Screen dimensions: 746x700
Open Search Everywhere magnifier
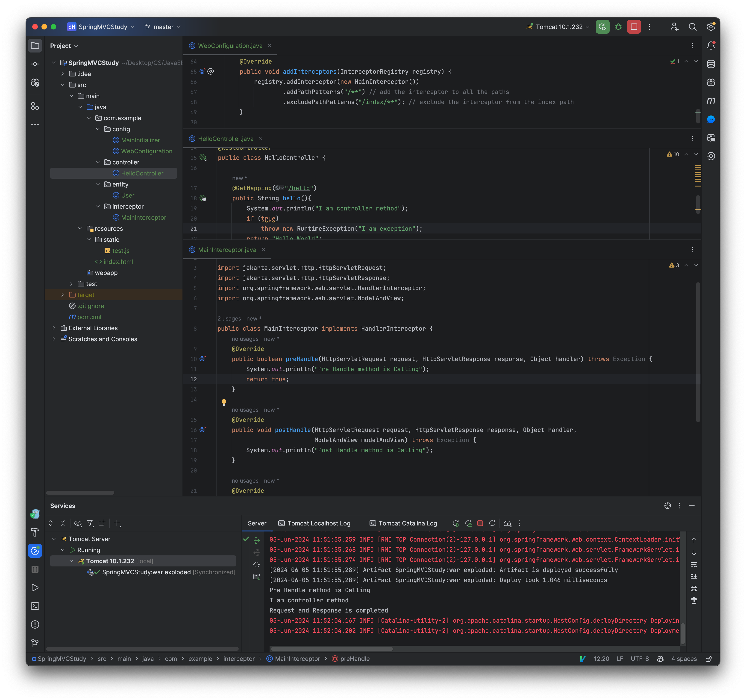pyautogui.click(x=693, y=27)
